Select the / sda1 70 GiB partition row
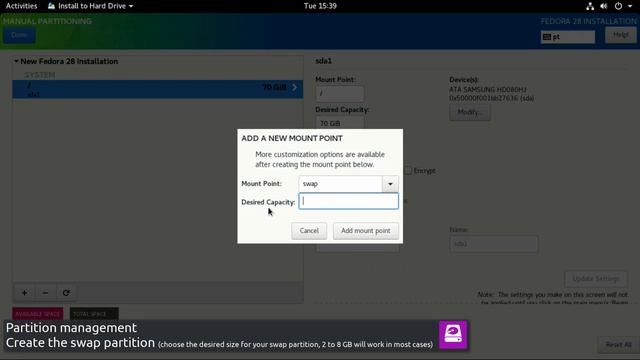 [x=158, y=89]
